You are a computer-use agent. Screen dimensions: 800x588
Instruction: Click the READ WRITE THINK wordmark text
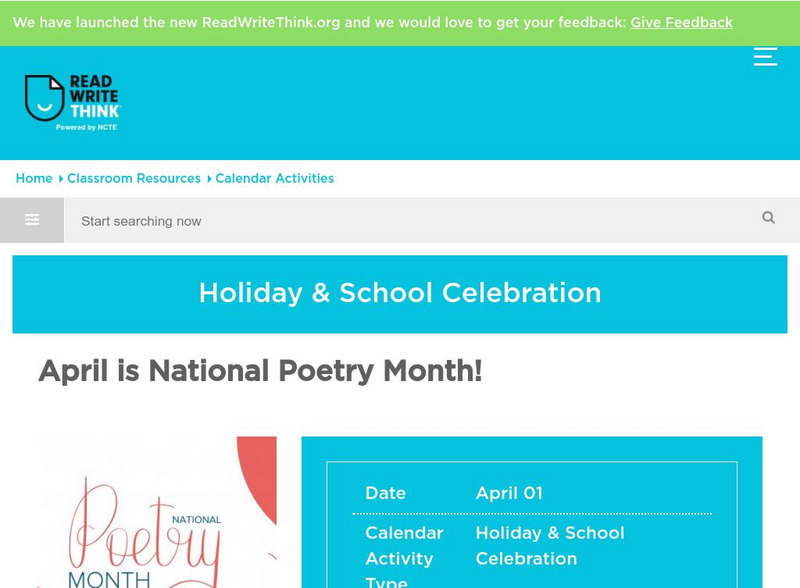point(95,98)
